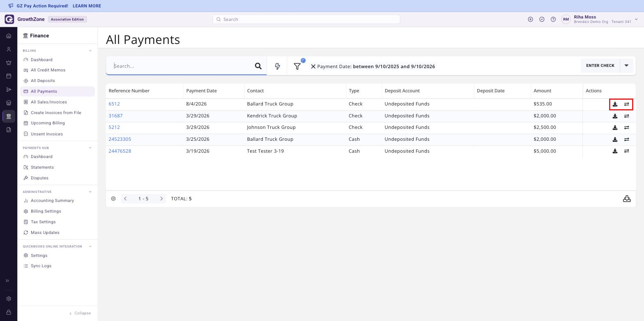Screen dimensions: 644x321
Task: Collapse the Payments Hub section
Action: (90, 148)
